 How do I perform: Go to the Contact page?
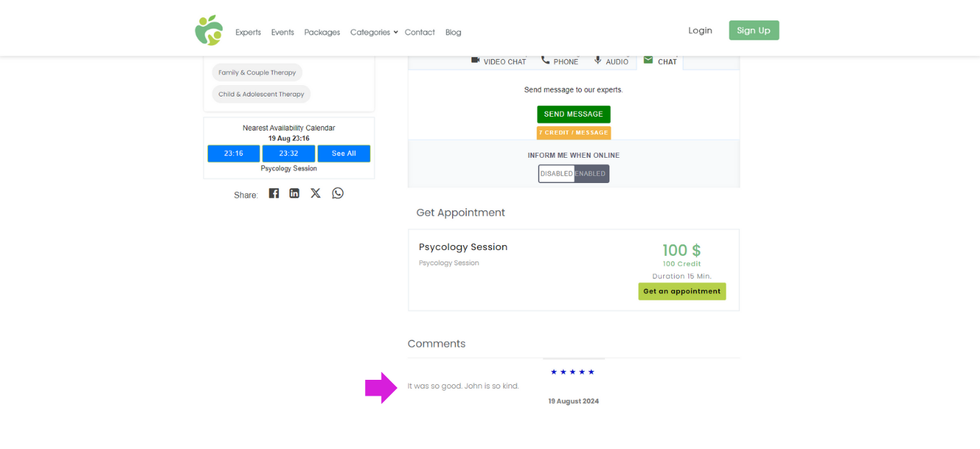pyautogui.click(x=420, y=32)
